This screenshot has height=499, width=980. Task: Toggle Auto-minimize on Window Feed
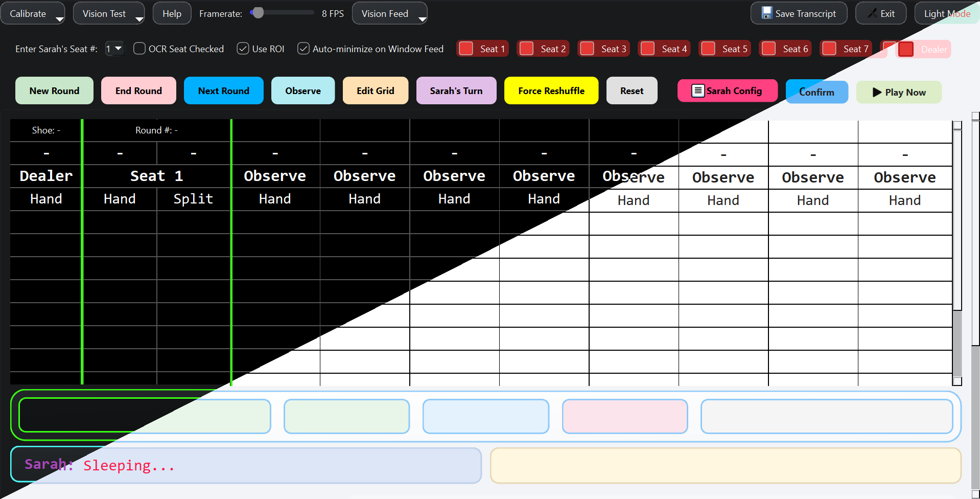point(303,48)
